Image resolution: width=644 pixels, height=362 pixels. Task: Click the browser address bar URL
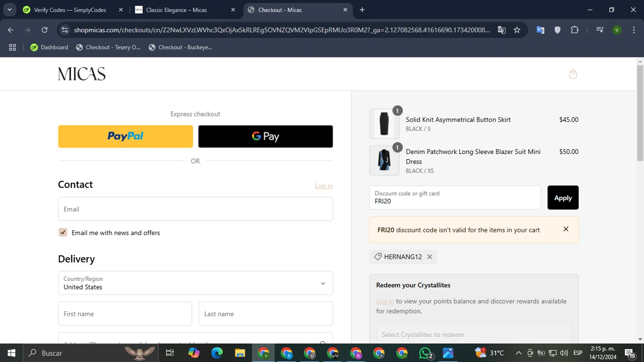pos(282,30)
